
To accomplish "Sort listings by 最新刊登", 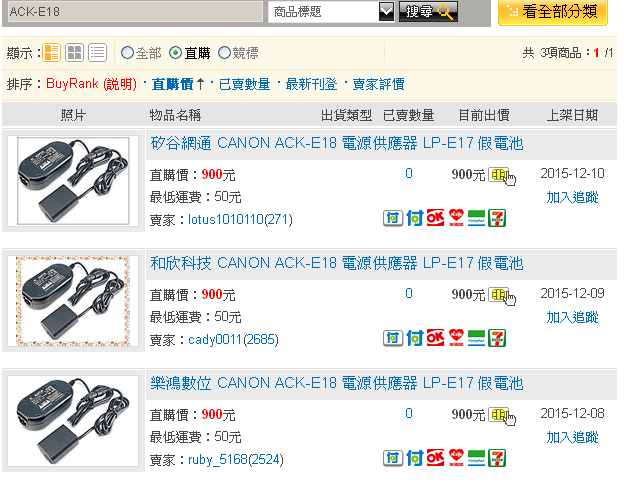I will [x=311, y=84].
